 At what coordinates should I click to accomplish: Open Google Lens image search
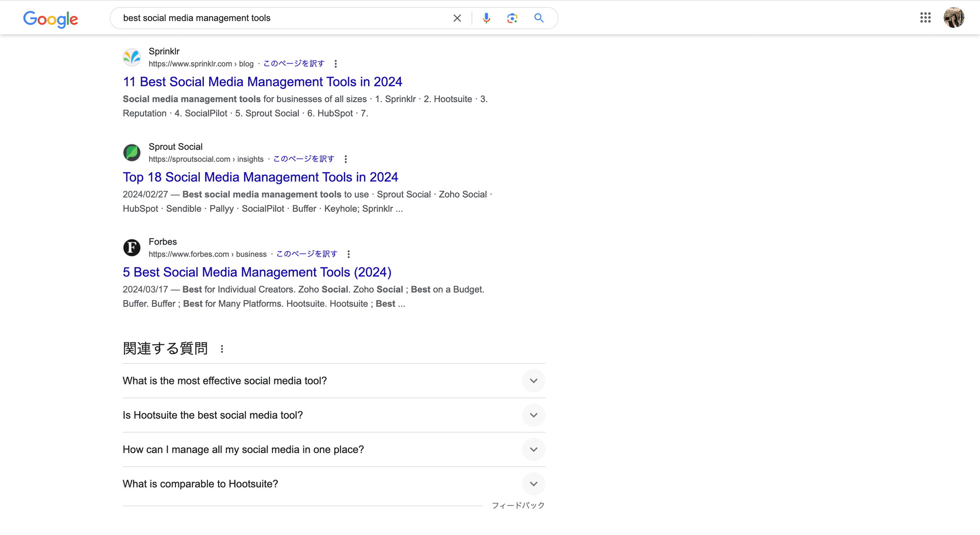512,18
